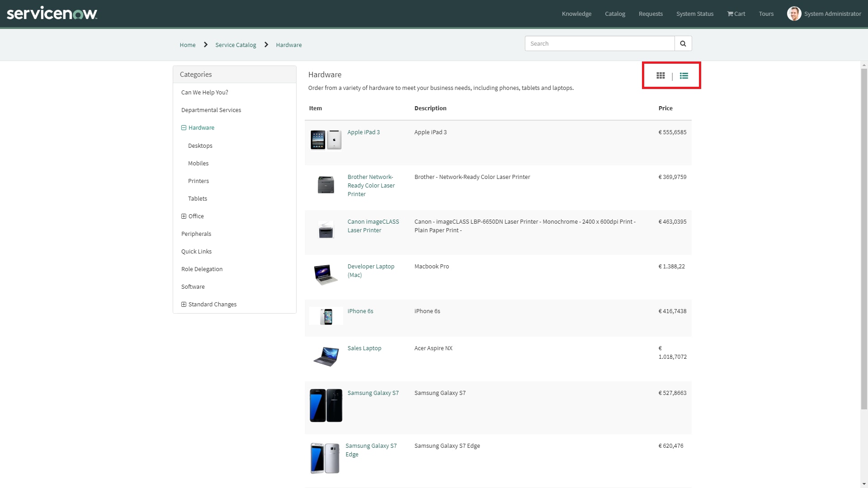Click the Samsung Galaxy S7 Edge thumbnail
Viewport: 868px width, 488px height.
325,458
